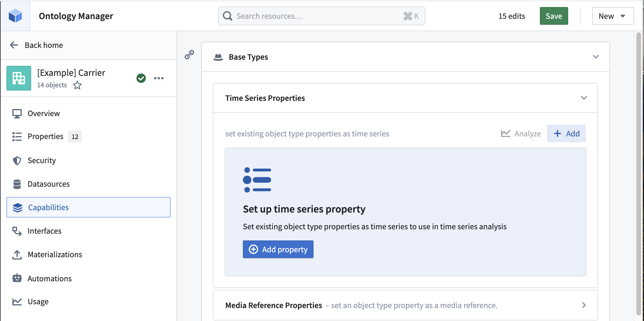644x321 pixels.
Task: Click the vertical scrollbar on right
Action: [638, 173]
